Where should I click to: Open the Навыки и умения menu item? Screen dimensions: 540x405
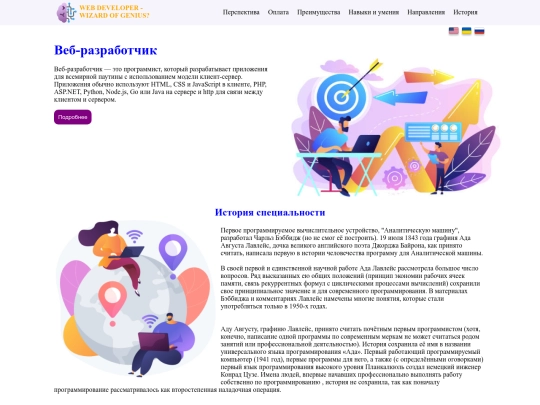pos(374,12)
